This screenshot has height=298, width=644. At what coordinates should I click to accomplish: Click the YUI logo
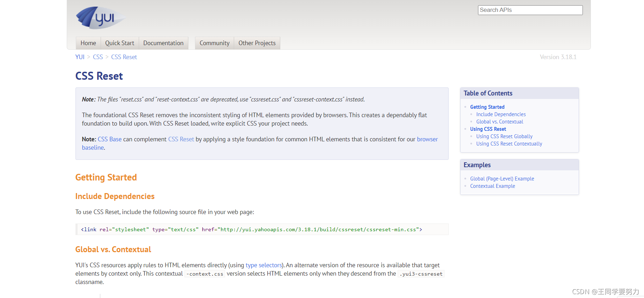click(x=100, y=17)
